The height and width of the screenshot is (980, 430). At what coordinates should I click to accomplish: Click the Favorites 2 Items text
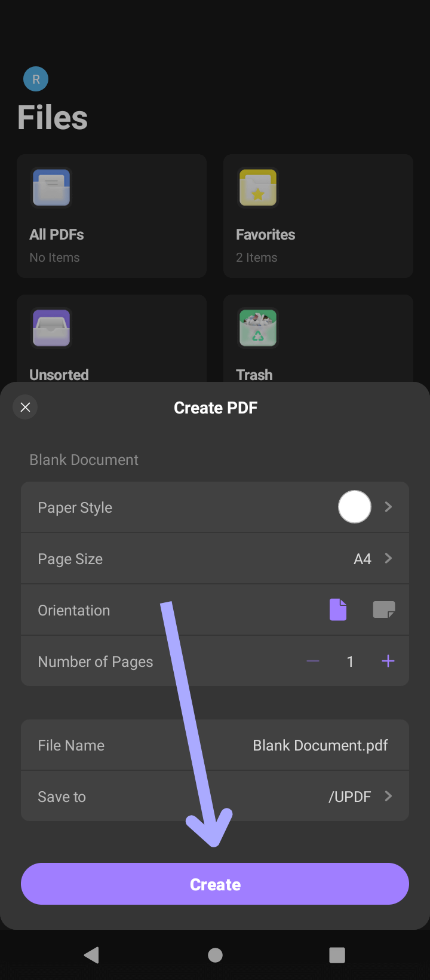(x=256, y=258)
